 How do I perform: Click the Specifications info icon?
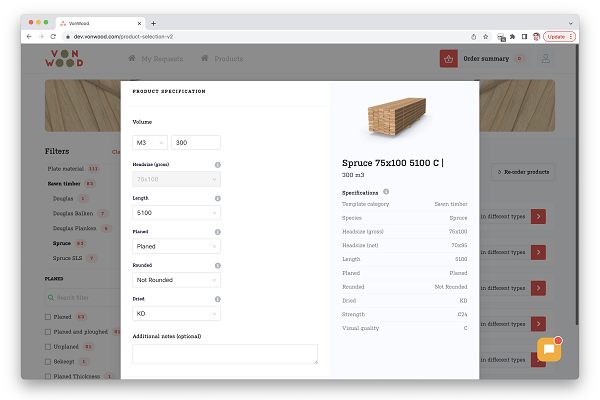coord(386,192)
